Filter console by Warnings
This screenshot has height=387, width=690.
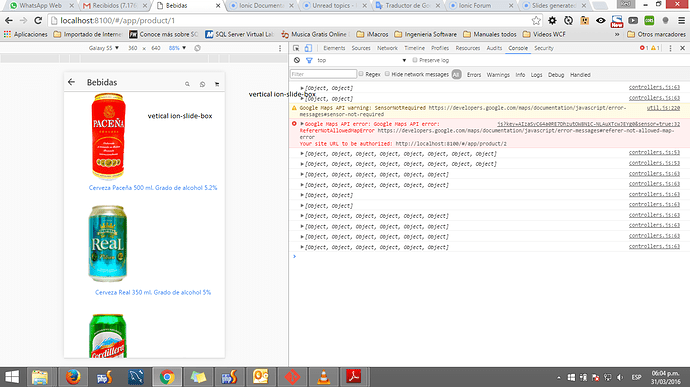pyautogui.click(x=498, y=75)
